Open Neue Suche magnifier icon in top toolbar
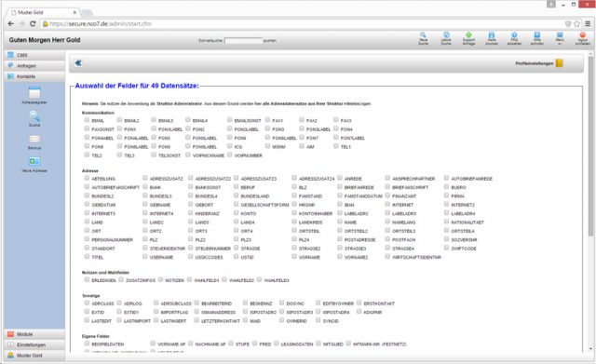The image size is (596, 364). pos(423,35)
